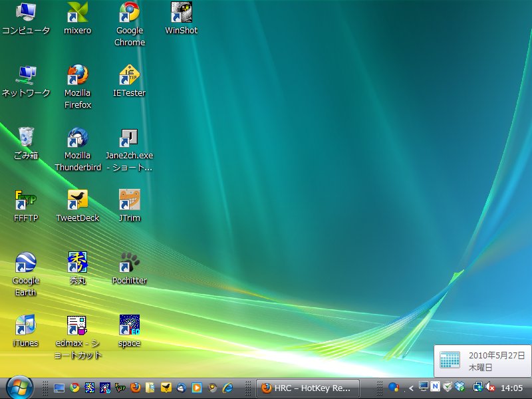This screenshot has height=399, width=532.
Task: Select the Mozilla Firefox desktop shortcut
Action: pyautogui.click(x=78, y=87)
